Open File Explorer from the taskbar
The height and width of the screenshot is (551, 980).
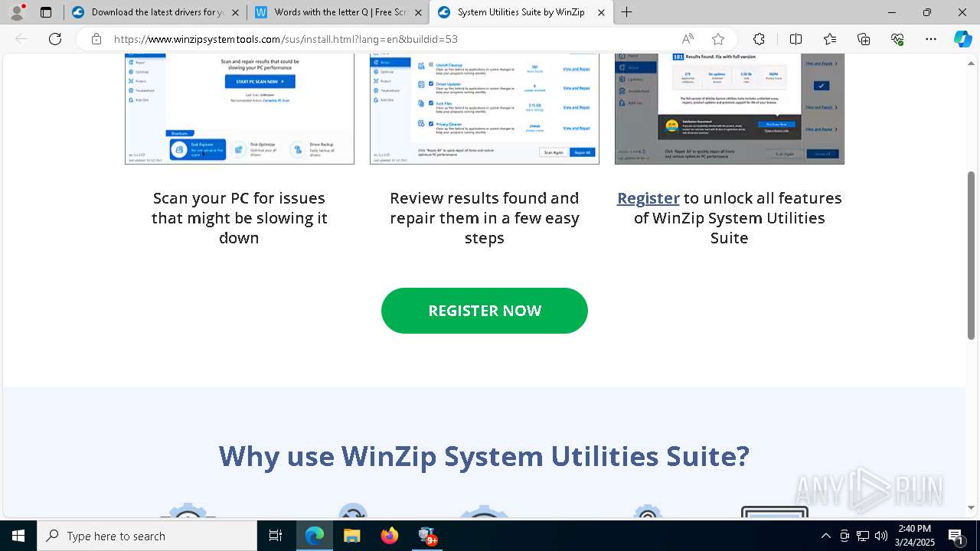click(351, 536)
